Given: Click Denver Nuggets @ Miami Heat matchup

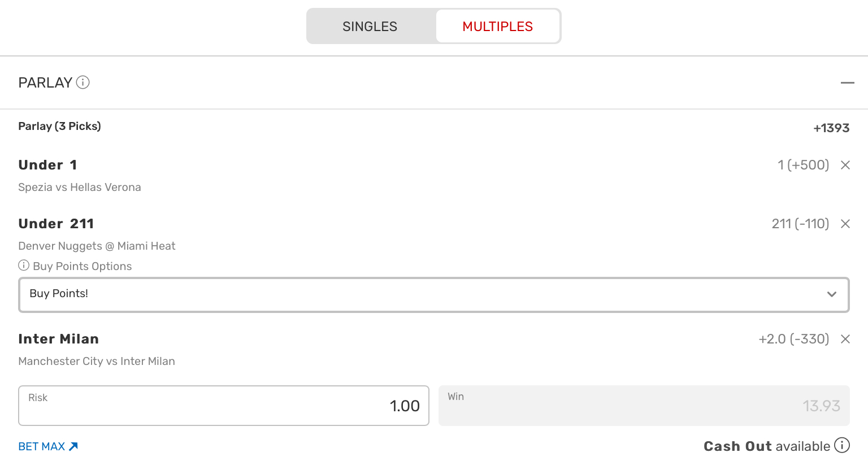Looking at the screenshot, I should click(x=97, y=246).
